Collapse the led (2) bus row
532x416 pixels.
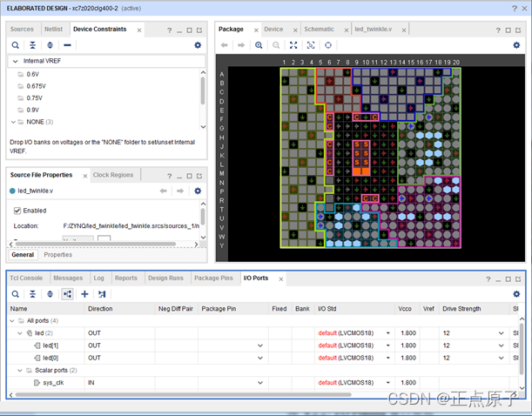point(20,333)
